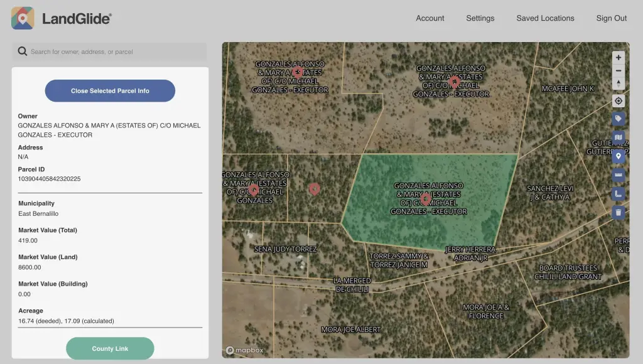Open the Account menu item

(x=430, y=18)
